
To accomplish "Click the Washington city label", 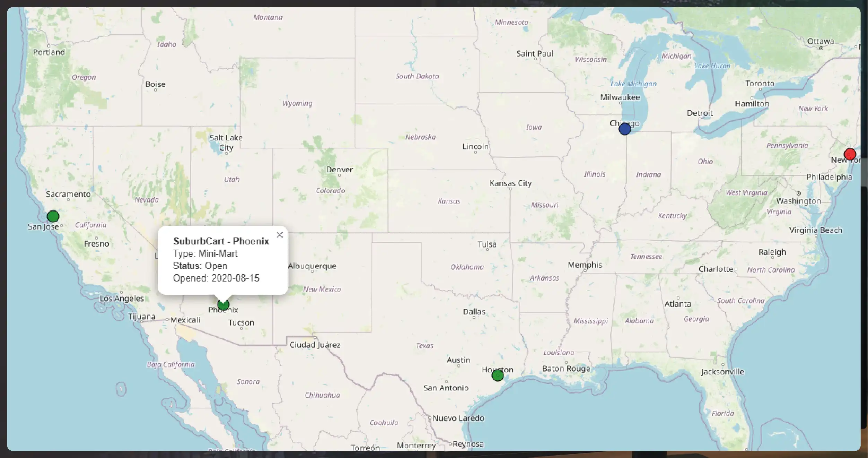I will pyautogui.click(x=798, y=201).
